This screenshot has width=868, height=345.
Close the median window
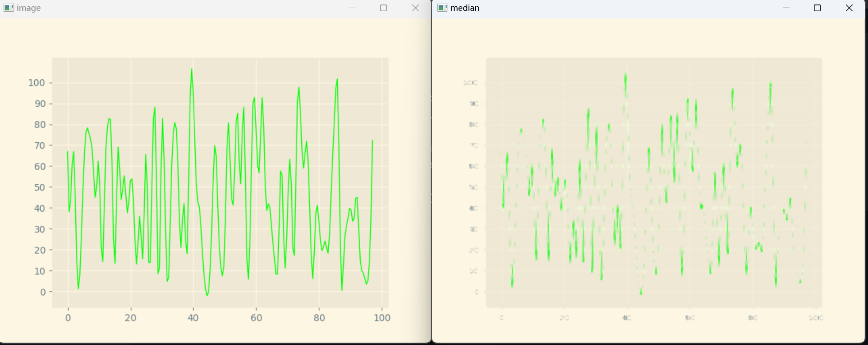tap(849, 8)
